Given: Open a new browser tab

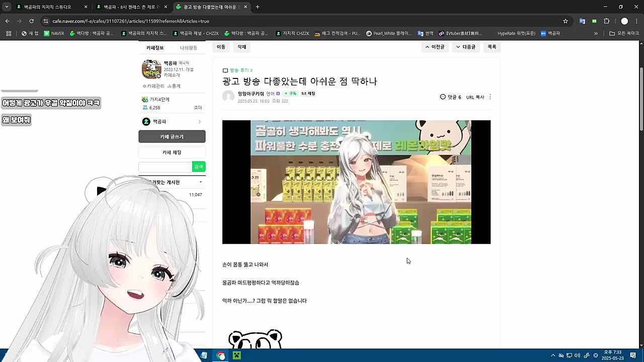Looking at the screenshot, I should pyautogui.click(x=258, y=7).
